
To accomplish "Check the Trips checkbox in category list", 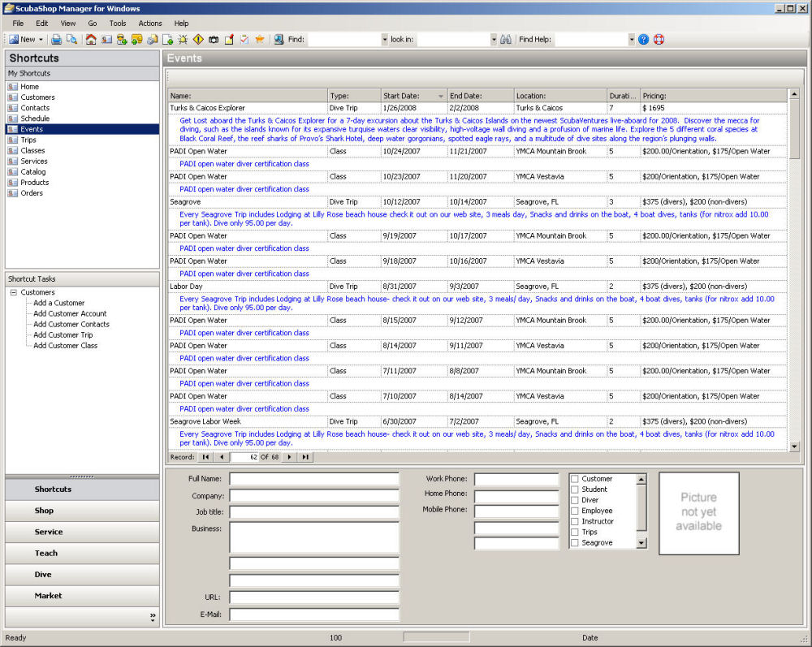I will [x=574, y=532].
